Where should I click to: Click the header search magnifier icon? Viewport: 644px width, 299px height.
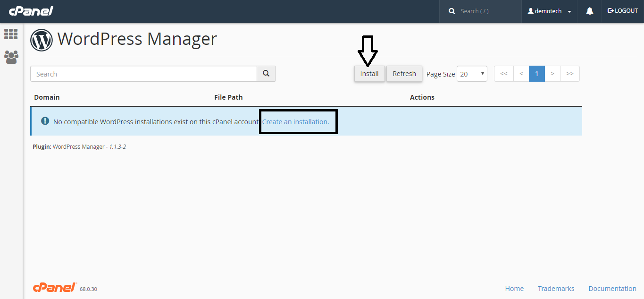click(x=452, y=11)
